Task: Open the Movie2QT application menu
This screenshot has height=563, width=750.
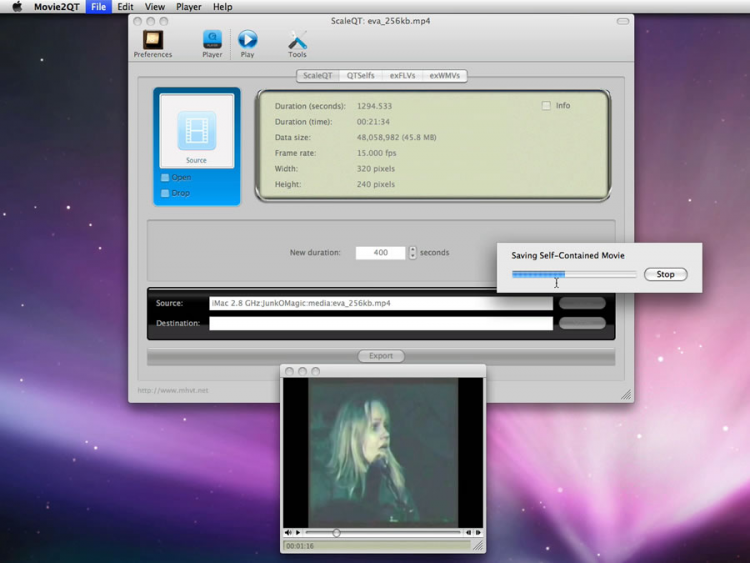Action: point(56,7)
